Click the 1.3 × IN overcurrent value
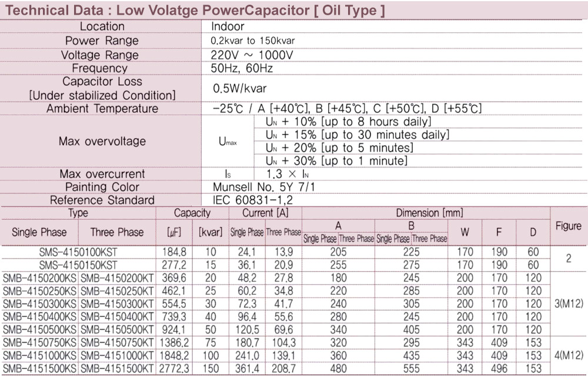The height and width of the screenshot is (376, 588). click(x=288, y=174)
